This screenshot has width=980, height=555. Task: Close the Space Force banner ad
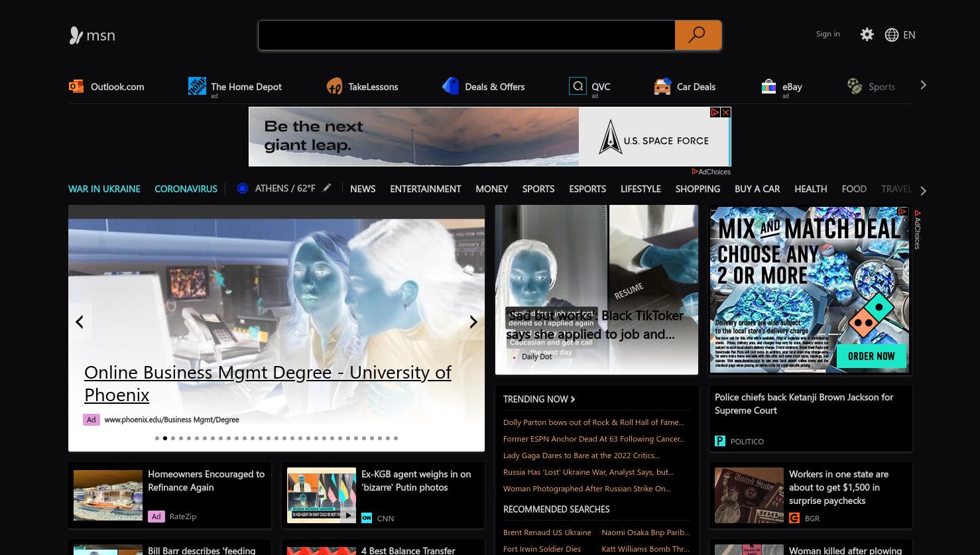click(725, 113)
